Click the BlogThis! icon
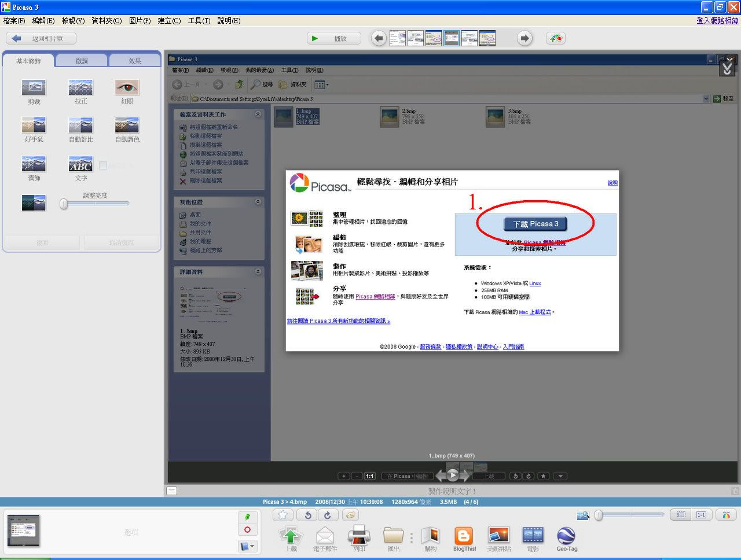741x560 pixels. pyautogui.click(x=464, y=536)
